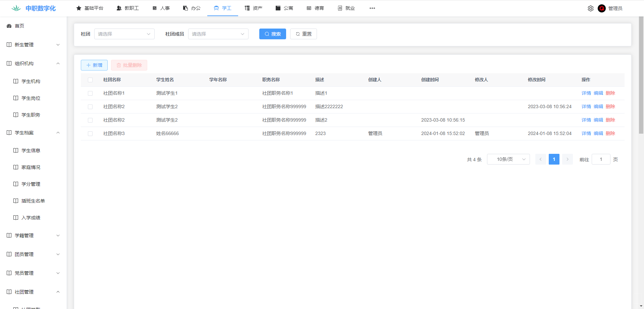This screenshot has width=644, height=309.
Task: Open the 社团 dropdown filter
Action: 124,34
